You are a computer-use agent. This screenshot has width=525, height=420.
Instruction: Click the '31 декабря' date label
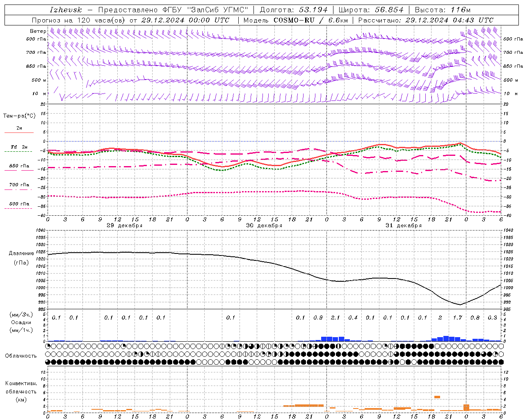(404, 226)
